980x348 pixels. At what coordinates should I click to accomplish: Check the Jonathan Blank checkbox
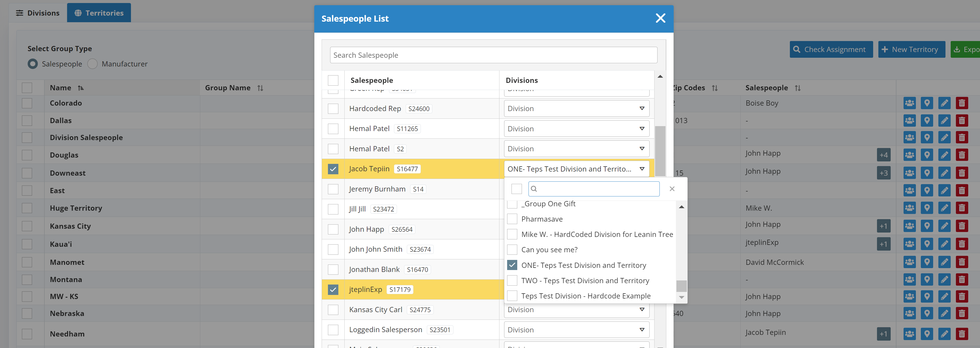pos(333,269)
